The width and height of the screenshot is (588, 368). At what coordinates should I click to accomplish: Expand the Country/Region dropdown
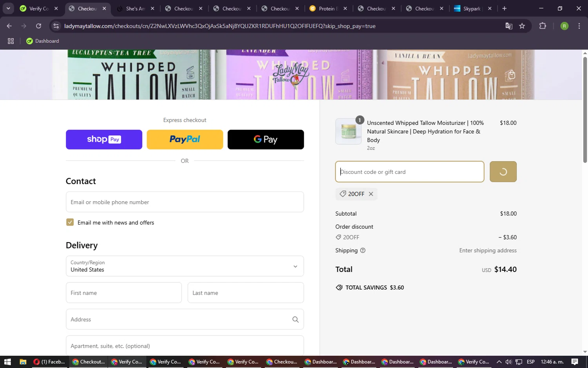pos(185,266)
